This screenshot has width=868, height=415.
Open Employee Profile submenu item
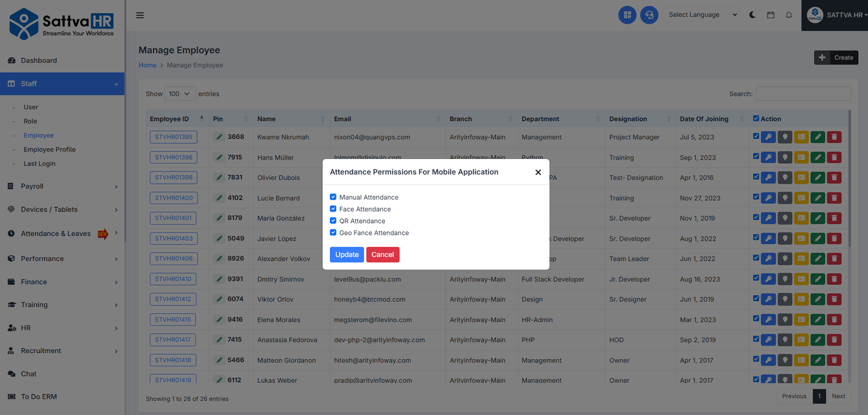point(49,149)
